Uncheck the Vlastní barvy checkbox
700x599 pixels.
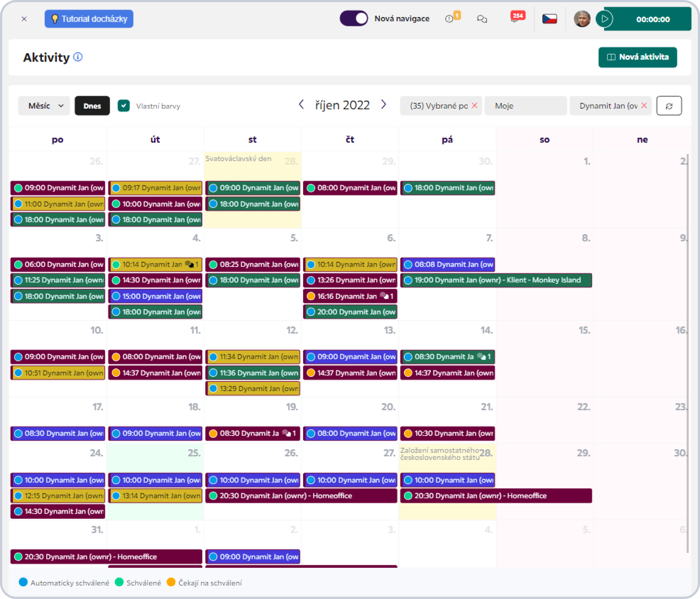coord(124,106)
